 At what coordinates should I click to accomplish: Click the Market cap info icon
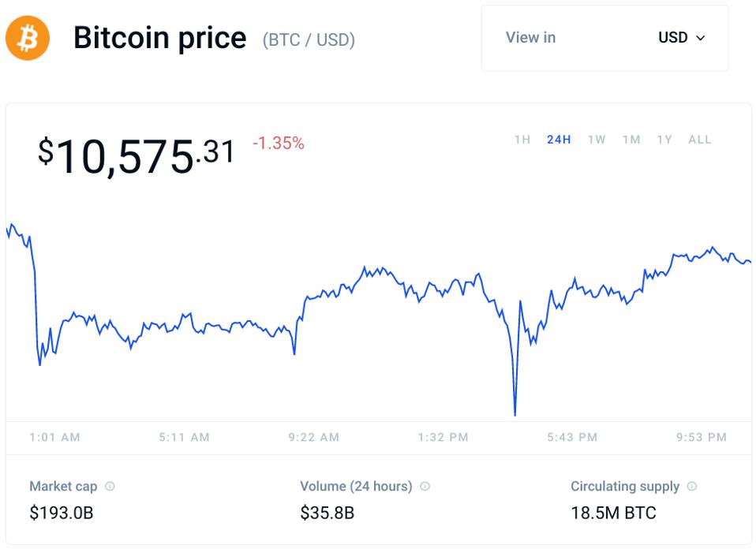click(110, 486)
